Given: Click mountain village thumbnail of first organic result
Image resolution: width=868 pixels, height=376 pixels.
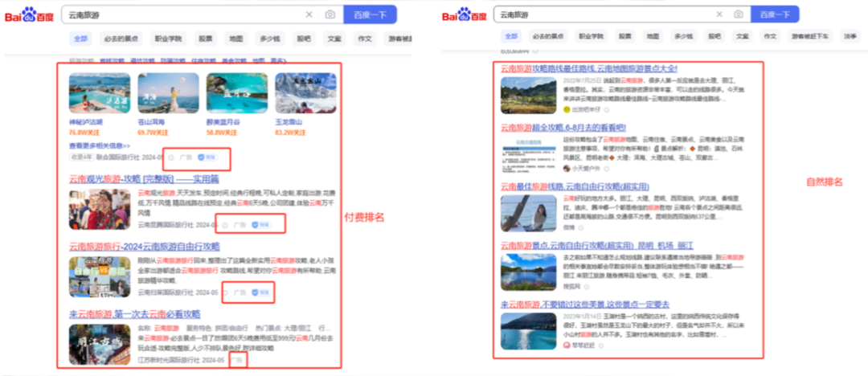Looking at the screenshot, I should coord(528,96).
